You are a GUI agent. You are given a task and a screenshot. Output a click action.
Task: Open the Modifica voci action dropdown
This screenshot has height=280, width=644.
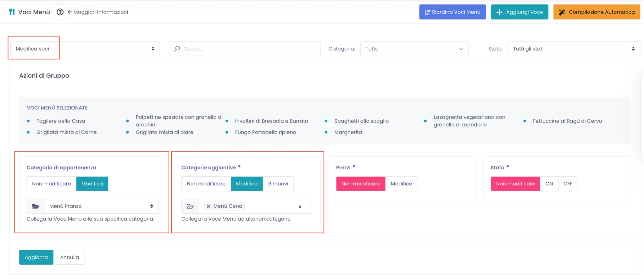click(x=85, y=49)
